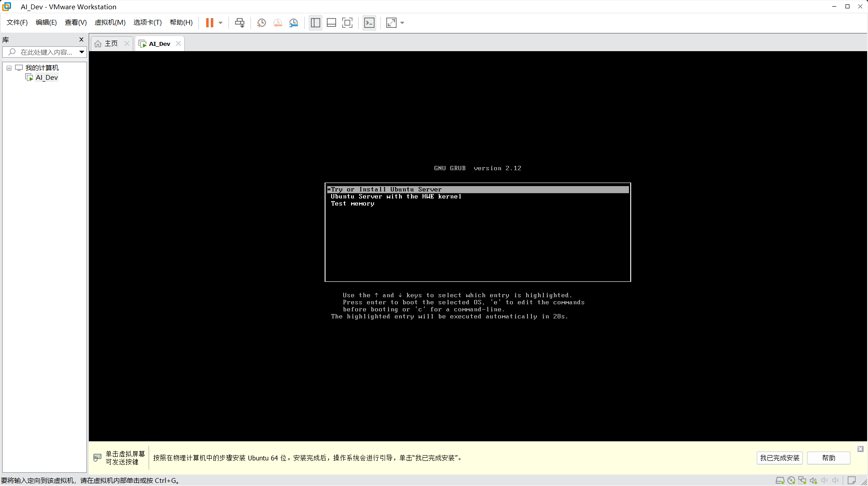Click the 帮助 button in install bar
Image resolution: width=868 pixels, height=486 pixels.
pyautogui.click(x=829, y=458)
